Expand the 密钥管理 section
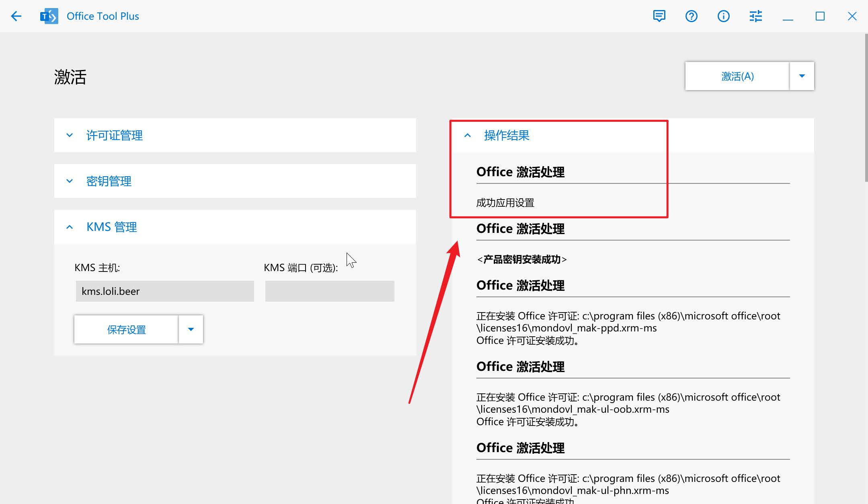 coord(235,181)
